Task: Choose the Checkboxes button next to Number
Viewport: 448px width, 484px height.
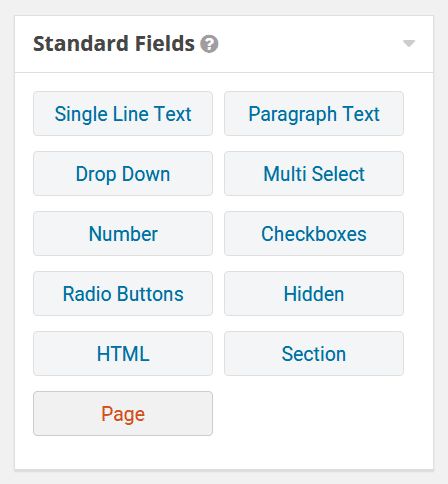Action: 314,234
